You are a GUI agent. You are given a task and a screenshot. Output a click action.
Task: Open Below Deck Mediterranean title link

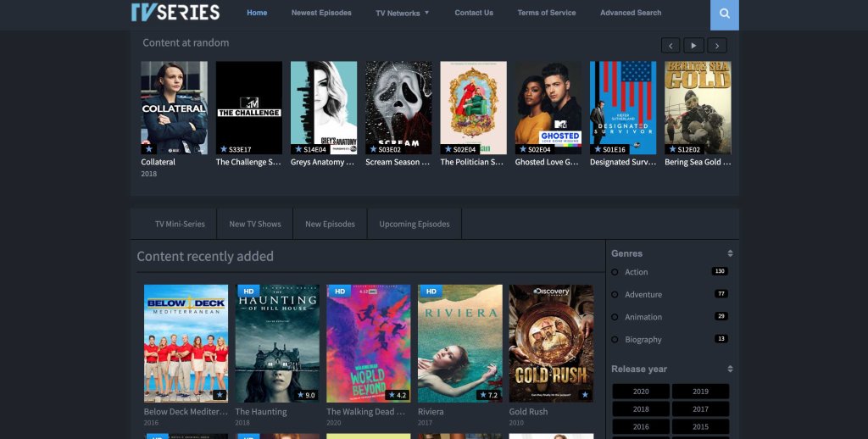click(x=186, y=412)
